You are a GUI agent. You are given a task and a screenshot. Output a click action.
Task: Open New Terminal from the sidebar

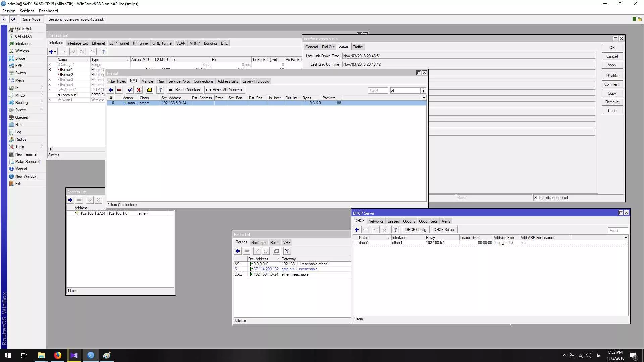26,154
